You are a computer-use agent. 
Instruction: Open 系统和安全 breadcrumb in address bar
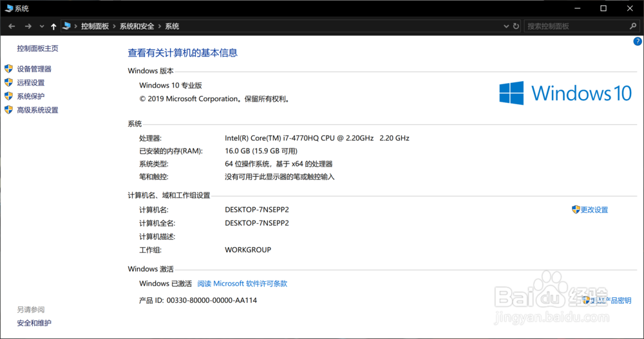click(x=137, y=26)
